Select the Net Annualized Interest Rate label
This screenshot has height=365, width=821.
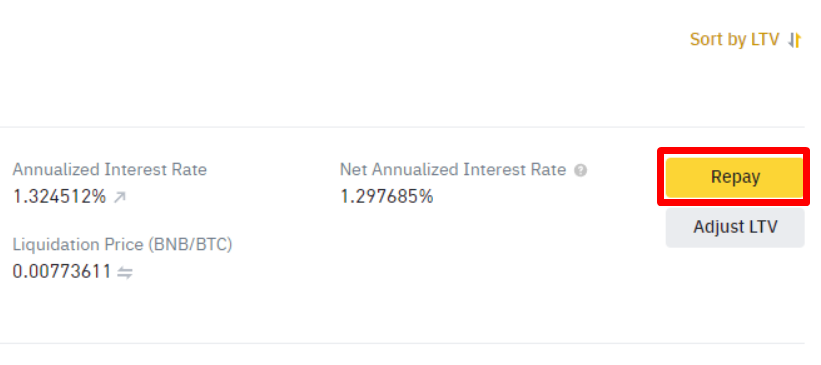pyautogui.click(x=453, y=170)
